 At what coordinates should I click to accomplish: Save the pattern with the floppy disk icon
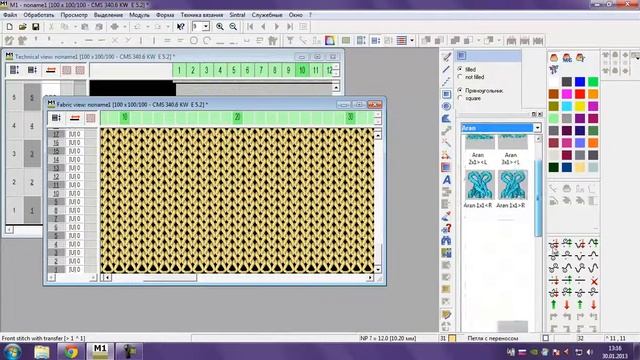click(x=36, y=27)
